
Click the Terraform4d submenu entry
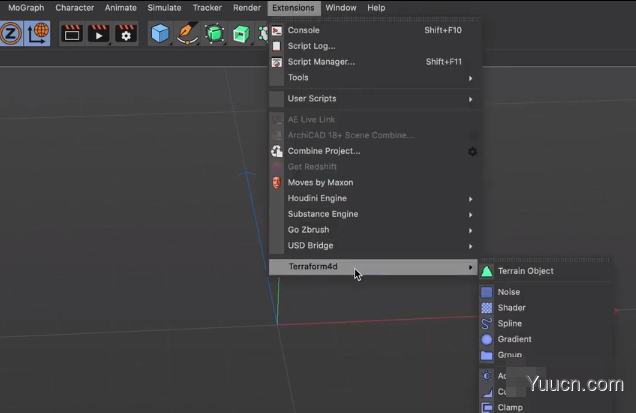click(374, 267)
